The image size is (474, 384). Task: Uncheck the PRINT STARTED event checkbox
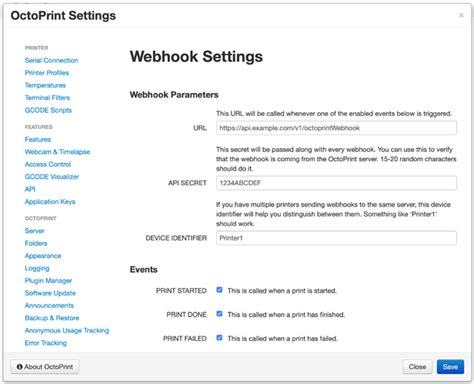tap(219, 290)
